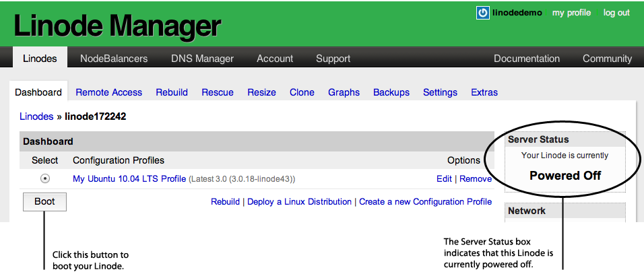Click the power icon beside linodedemo
644x274 pixels.
tap(482, 13)
